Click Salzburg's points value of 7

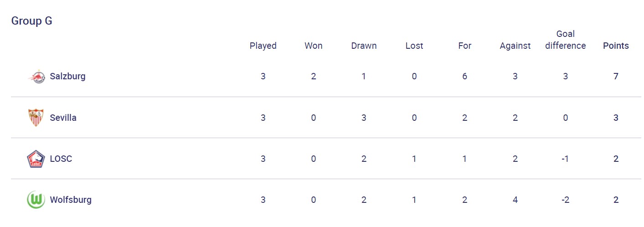[616, 76]
